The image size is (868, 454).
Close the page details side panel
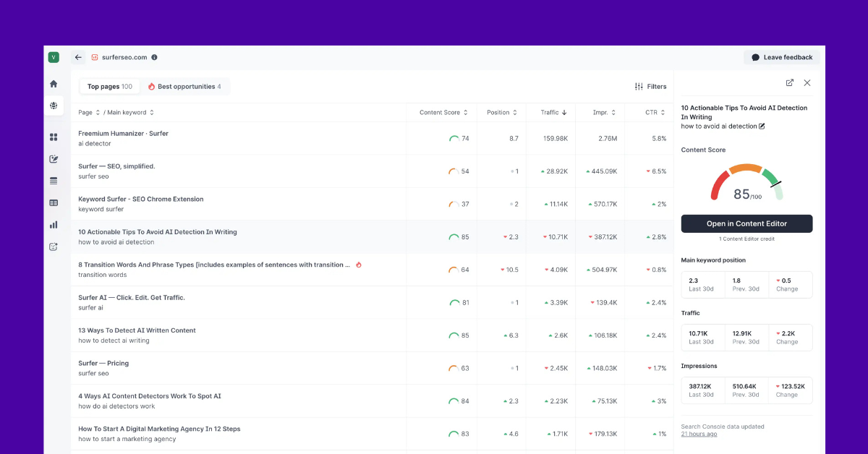pyautogui.click(x=807, y=83)
